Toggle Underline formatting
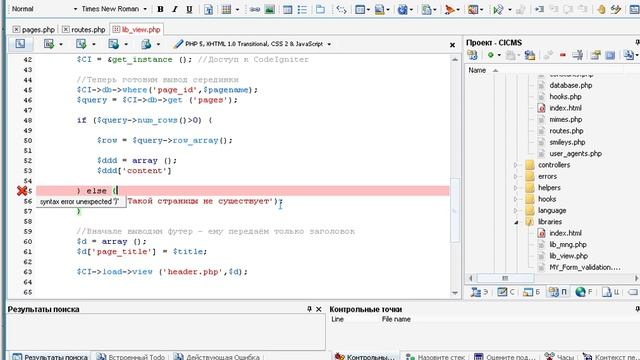This screenshot has height=360, width=640. point(189,9)
